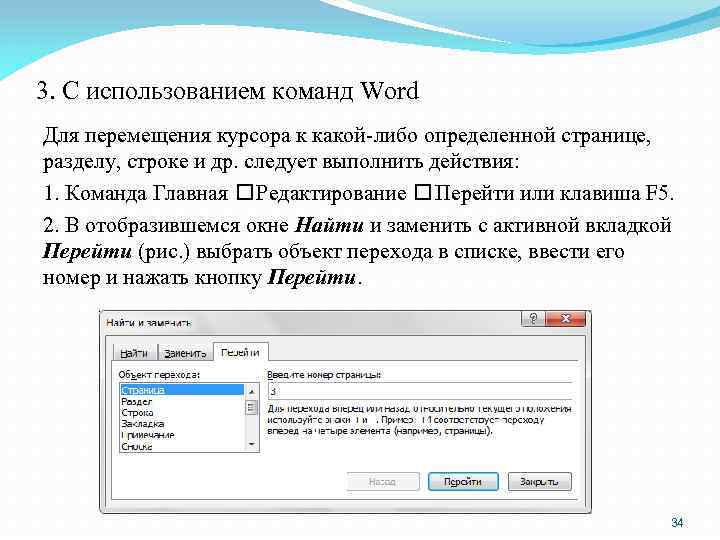Switch to the Заменить tab
720x540 pixels.
click(x=185, y=353)
